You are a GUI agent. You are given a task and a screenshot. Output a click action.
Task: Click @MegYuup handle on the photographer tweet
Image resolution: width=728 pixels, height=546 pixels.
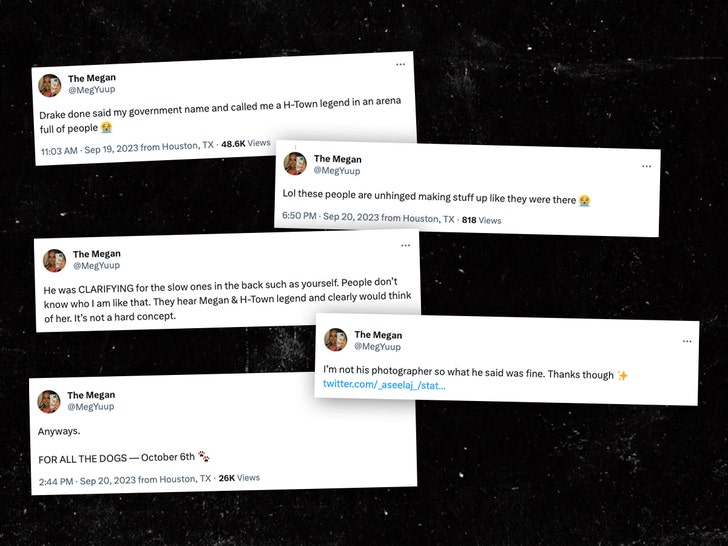click(x=377, y=347)
